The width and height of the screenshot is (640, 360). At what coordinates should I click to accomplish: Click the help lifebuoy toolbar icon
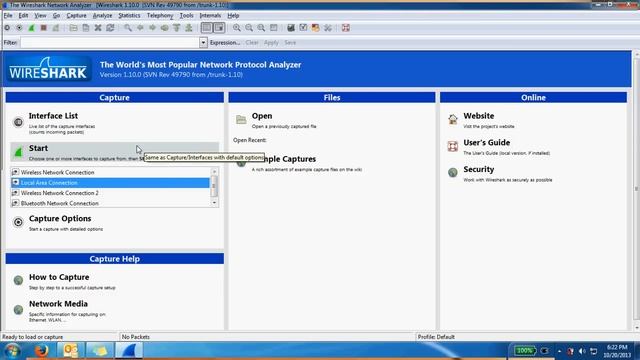pyautogui.click(x=346, y=28)
